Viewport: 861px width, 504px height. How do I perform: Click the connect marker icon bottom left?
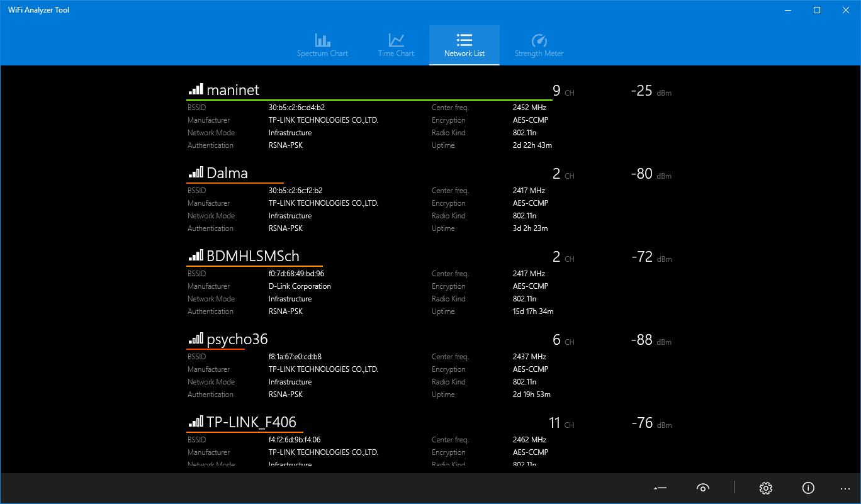pos(660,488)
